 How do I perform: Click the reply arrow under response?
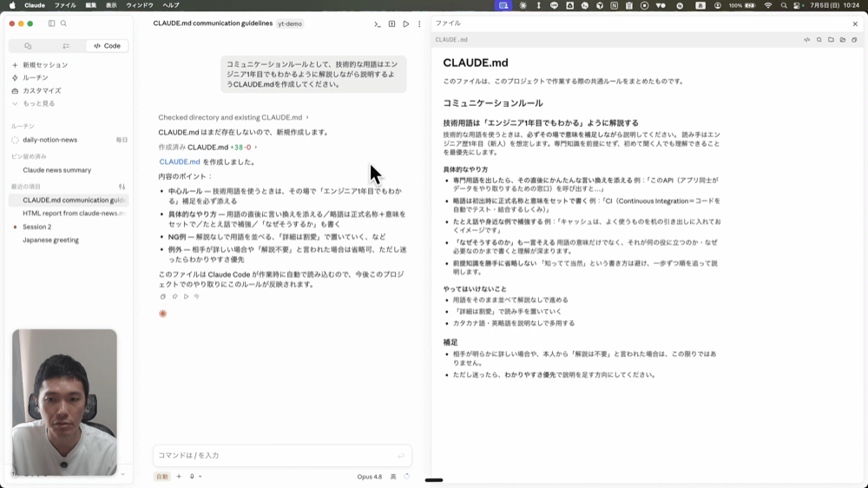196,296
